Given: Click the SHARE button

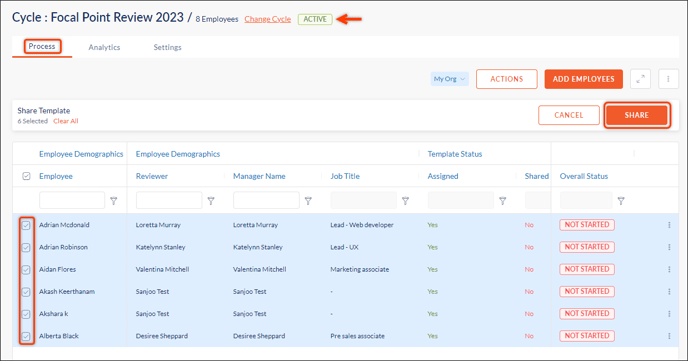Looking at the screenshot, I should click(x=637, y=115).
